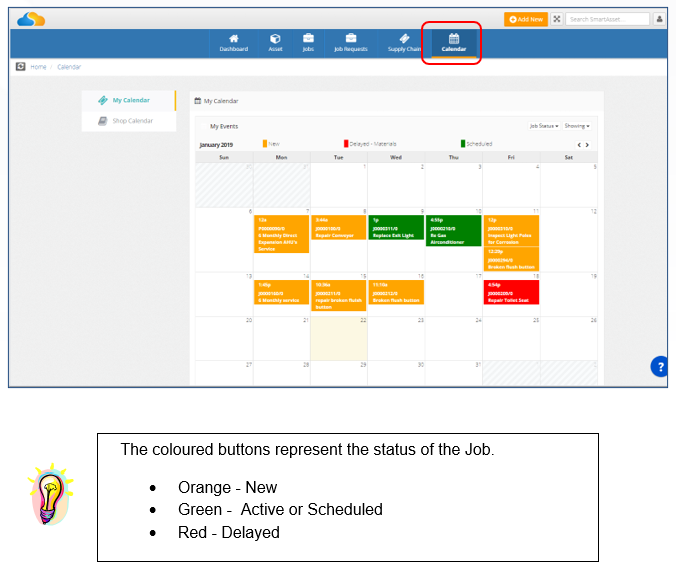The image size is (676, 565).
Task: Open the Inspect Light Poles for Corrosion event
Action: (x=511, y=231)
